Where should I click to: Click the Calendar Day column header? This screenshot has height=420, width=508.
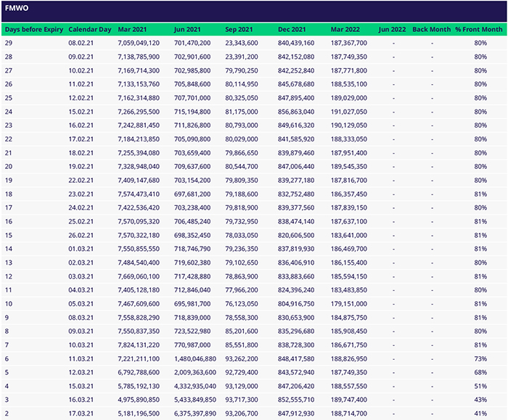coord(90,30)
